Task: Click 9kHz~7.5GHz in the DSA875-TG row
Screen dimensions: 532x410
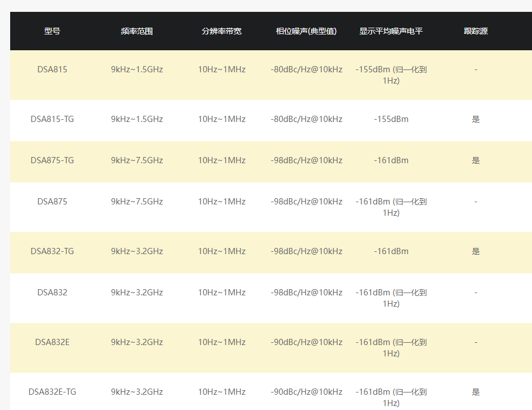Action: tap(137, 160)
